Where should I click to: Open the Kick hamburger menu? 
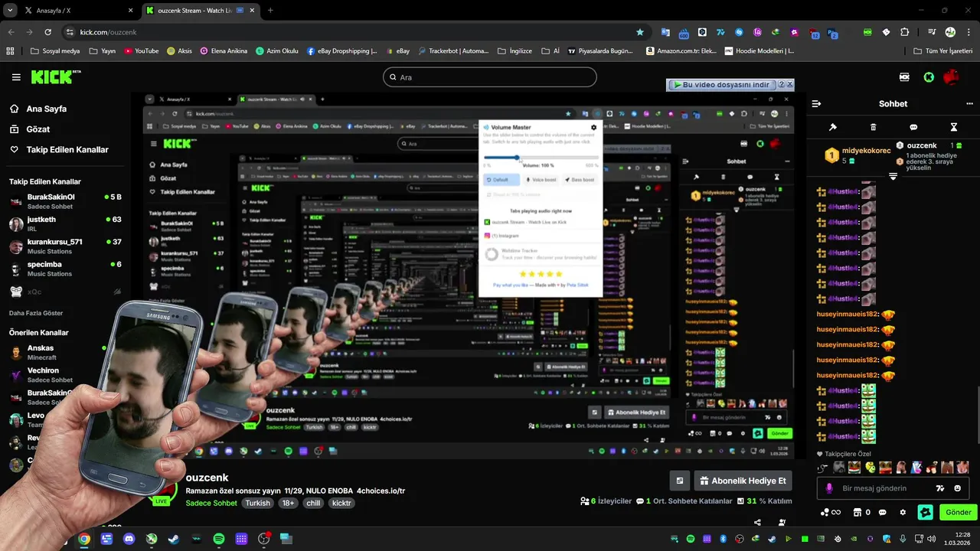click(16, 77)
